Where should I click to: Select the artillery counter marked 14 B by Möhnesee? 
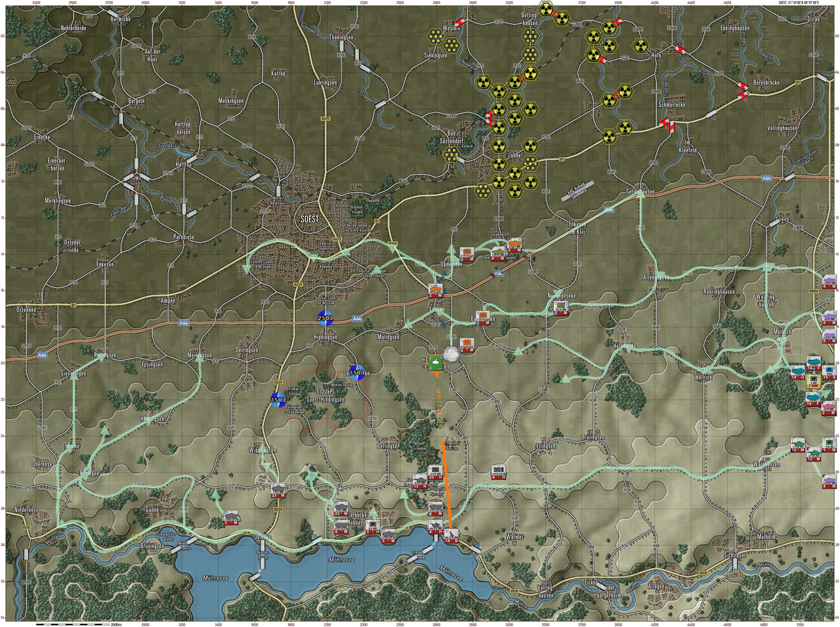pos(451,536)
